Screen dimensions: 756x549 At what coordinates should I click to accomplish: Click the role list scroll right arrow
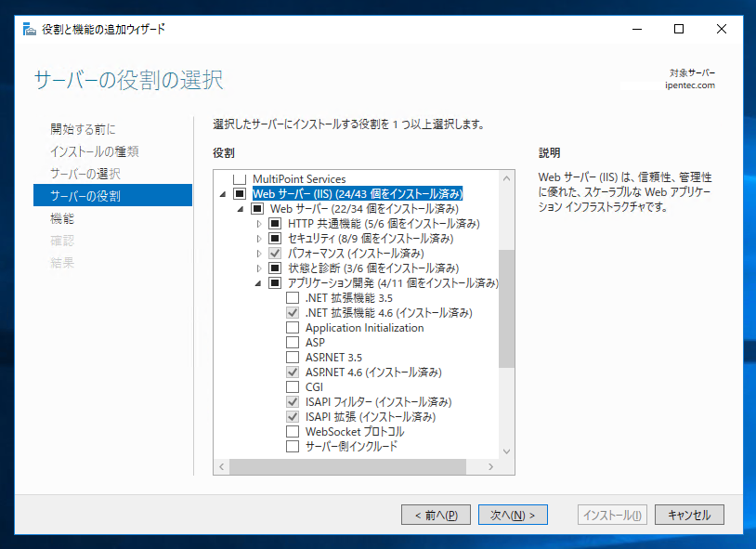[490, 467]
